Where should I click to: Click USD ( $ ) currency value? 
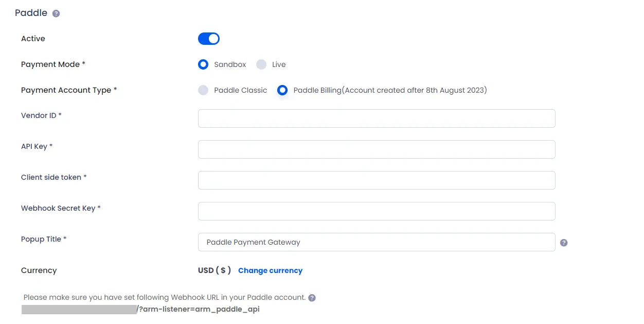[214, 270]
